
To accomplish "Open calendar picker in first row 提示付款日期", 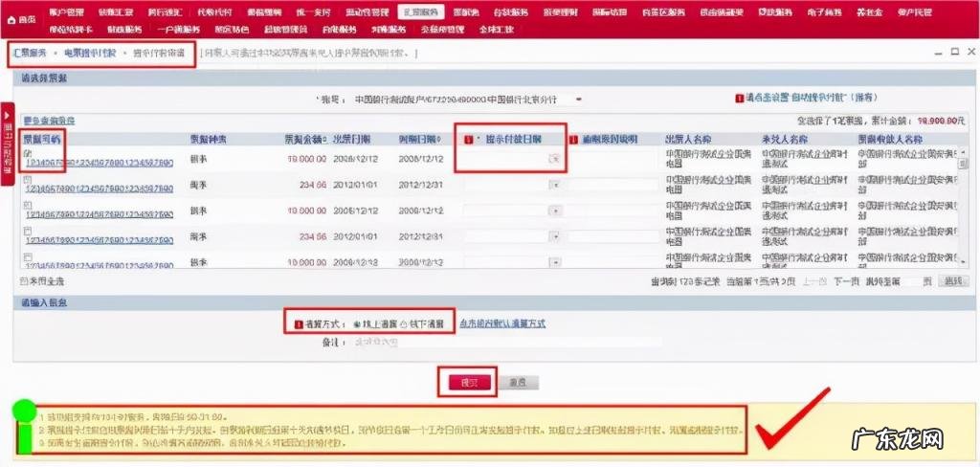I will click(x=554, y=160).
